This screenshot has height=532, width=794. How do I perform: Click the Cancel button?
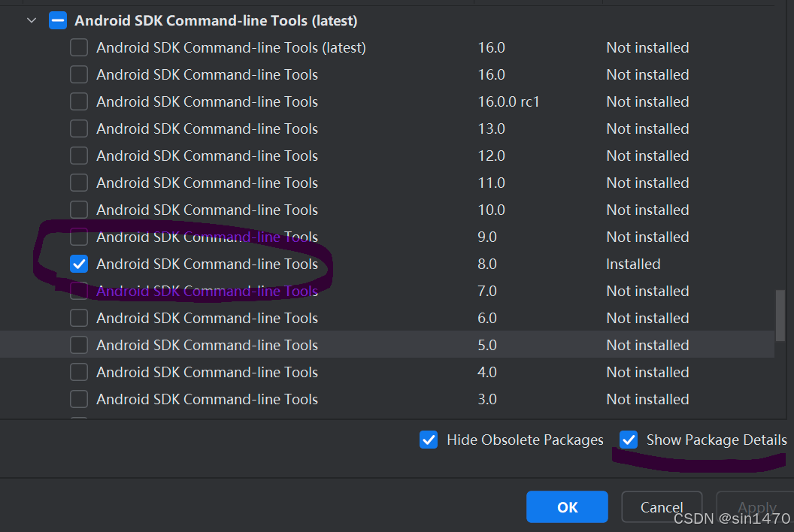(662, 507)
